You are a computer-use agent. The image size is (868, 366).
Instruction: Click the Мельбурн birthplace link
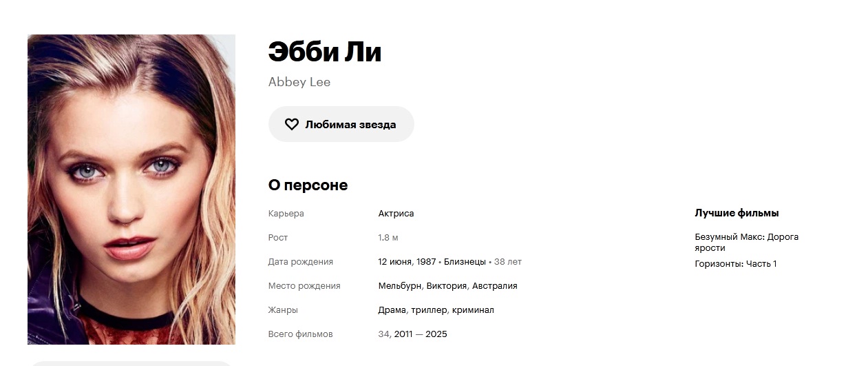click(x=400, y=286)
